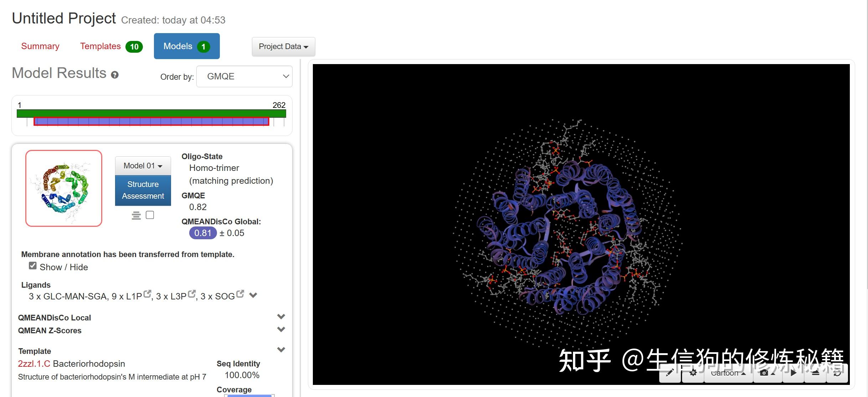Screen dimensions: 868x397
Task: Click the Bacteriorhodopsin template name
Action: pyautogui.click(x=89, y=364)
